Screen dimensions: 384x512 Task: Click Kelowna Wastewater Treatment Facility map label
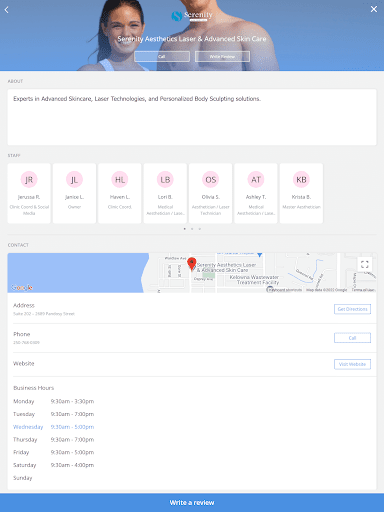pyautogui.click(x=254, y=280)
